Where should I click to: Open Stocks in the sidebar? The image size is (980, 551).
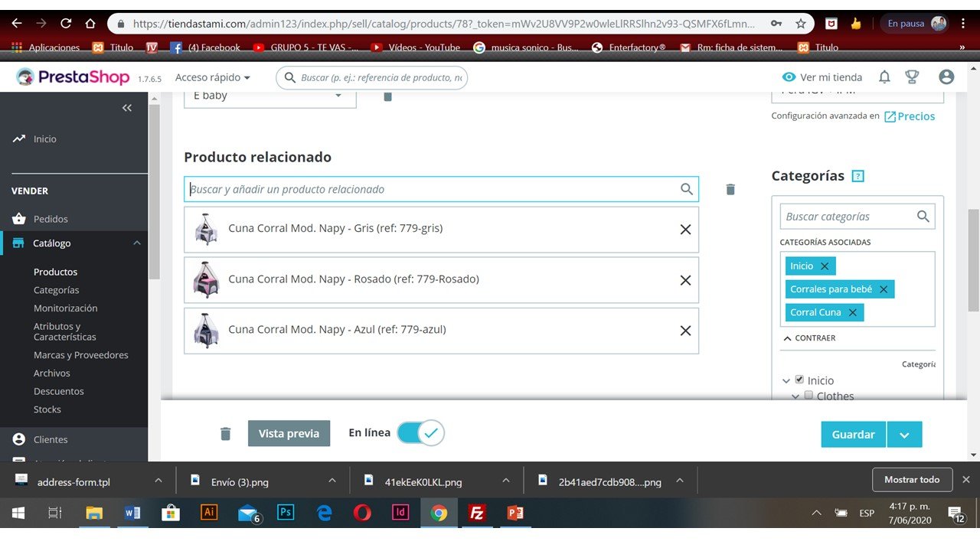click(47, 409)
